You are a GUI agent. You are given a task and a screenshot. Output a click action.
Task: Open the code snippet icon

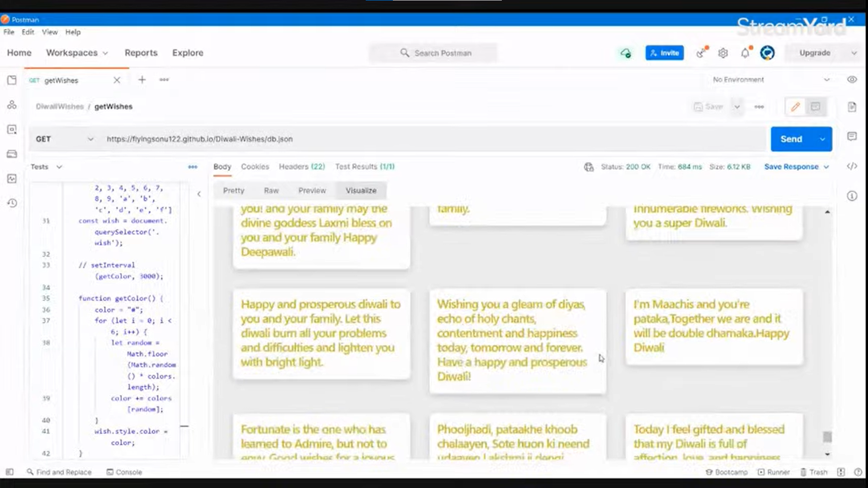852,166
